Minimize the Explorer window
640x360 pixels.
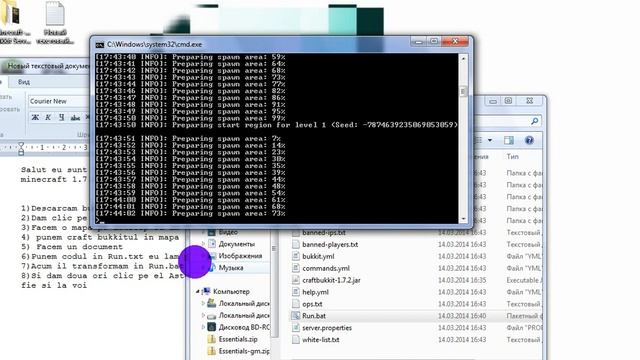[x=493, y=101]
